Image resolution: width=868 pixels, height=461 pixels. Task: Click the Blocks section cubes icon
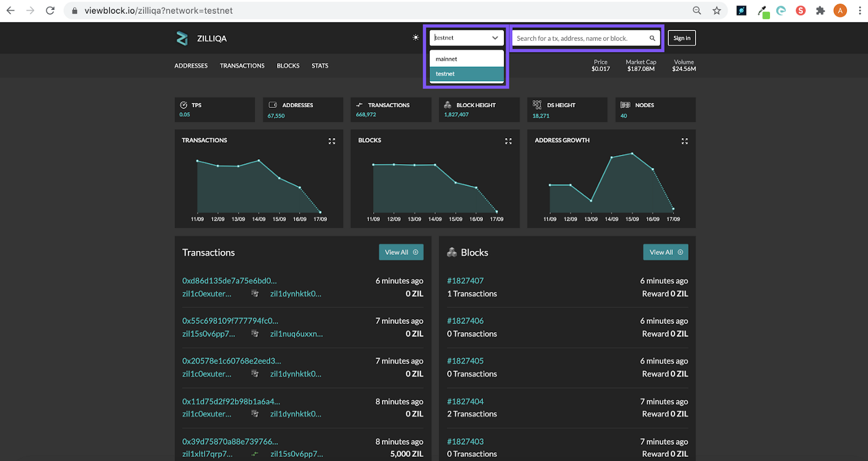coord(452,252)
